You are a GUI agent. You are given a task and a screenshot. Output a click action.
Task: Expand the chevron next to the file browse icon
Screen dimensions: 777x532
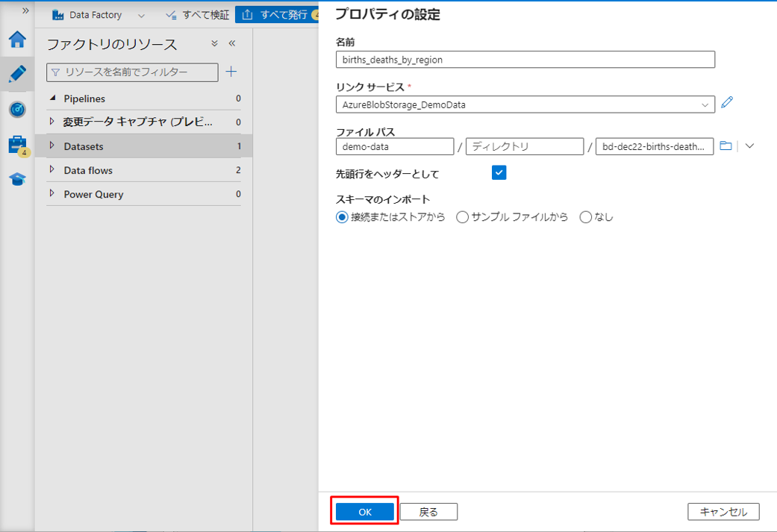point(750,146)
